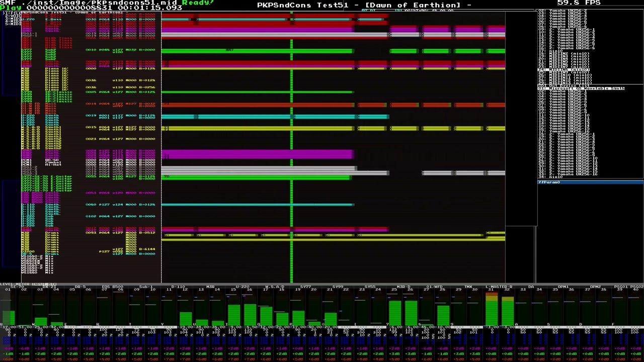644x362 pixels.
Task: Select the large magenta note bar track
Action: coord(257,154)
